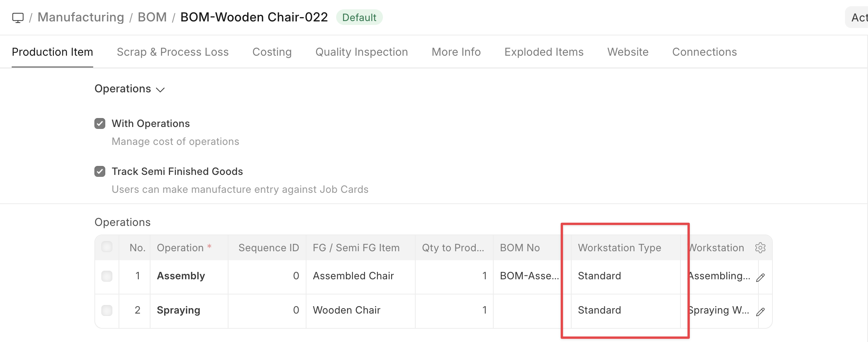Uncheck the With Operations checkbox
This screenshot has height=342, width=868.
coord(100,123)
